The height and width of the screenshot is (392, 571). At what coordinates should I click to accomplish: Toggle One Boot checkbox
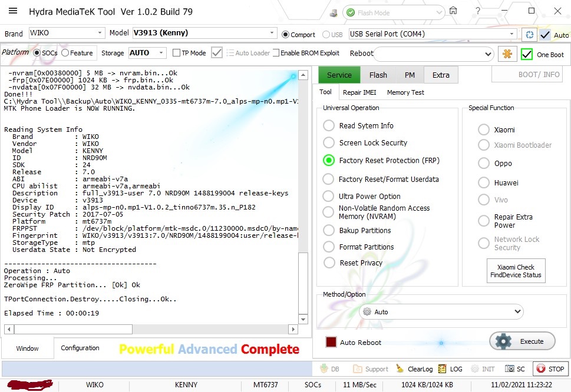(x=527, y=55)
